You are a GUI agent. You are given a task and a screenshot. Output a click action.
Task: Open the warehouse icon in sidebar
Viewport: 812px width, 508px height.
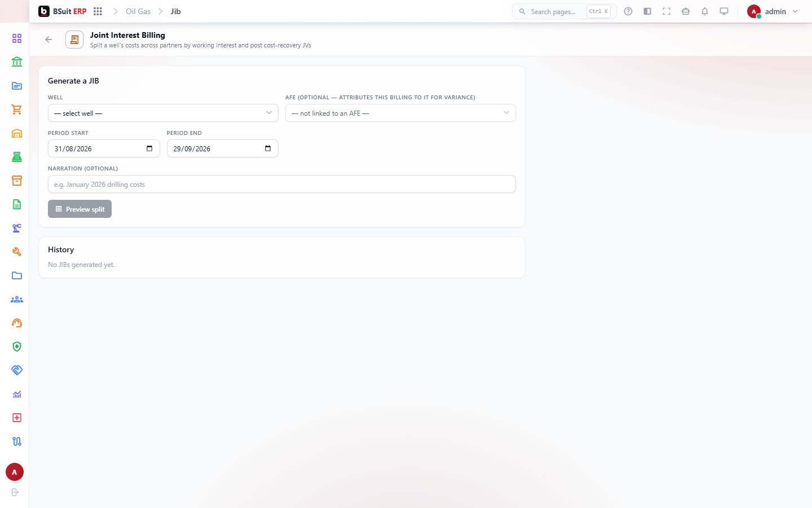pyautogui.click(x=17, y=133)
